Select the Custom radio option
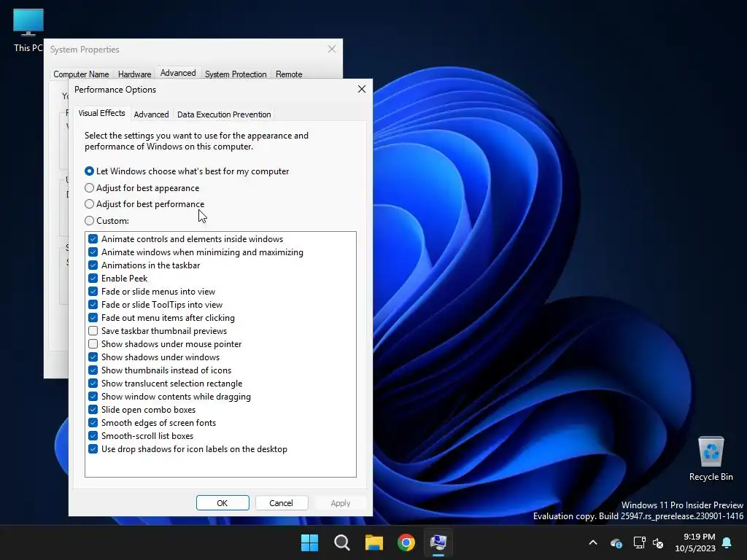 pyautogui.click(x=107, y=220)
